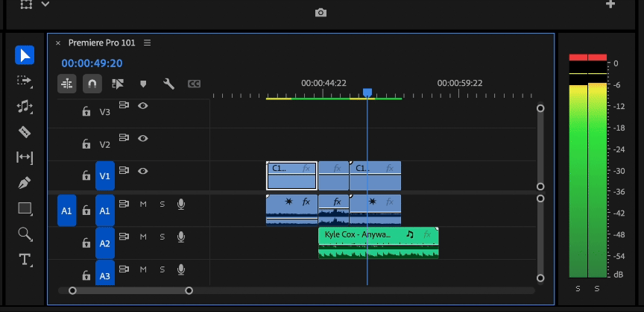Screen dimensions: 644x312
Task: Open dropdown arrow next to marquee icon
Action: 45,4
